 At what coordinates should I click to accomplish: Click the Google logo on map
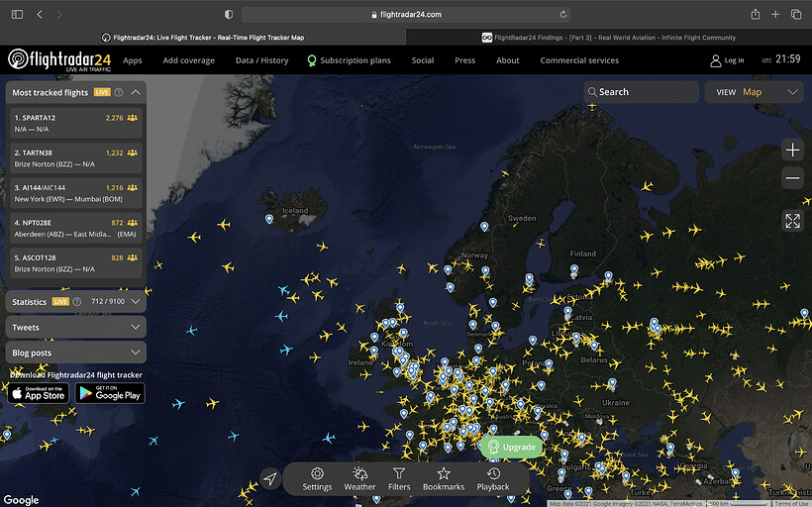21,500
